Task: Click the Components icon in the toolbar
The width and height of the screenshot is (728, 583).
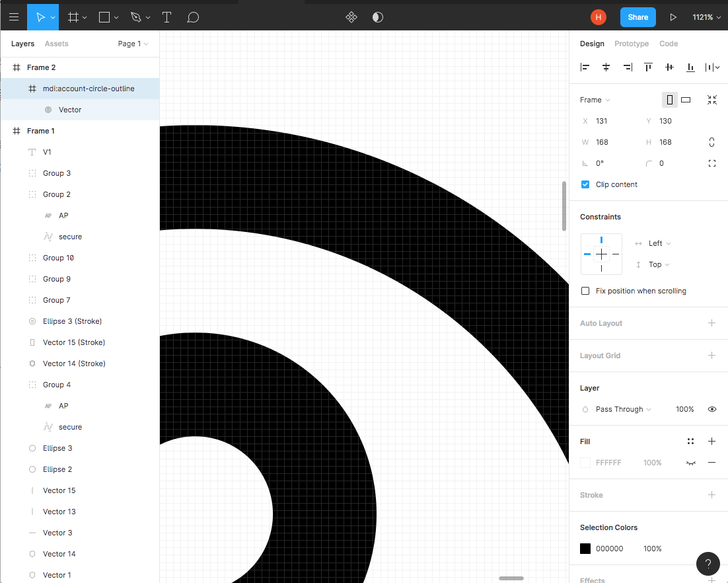Action: click(x=351, y=17)
